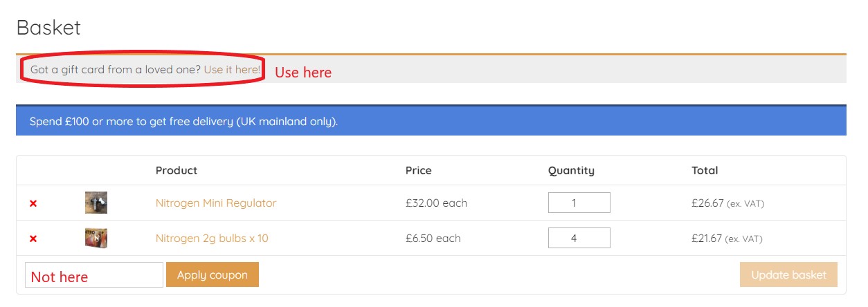Open the Nitrogen Mini Regulator product link
Image resolution: width=868 pixels, height=307 pixels.
(216, 203)
